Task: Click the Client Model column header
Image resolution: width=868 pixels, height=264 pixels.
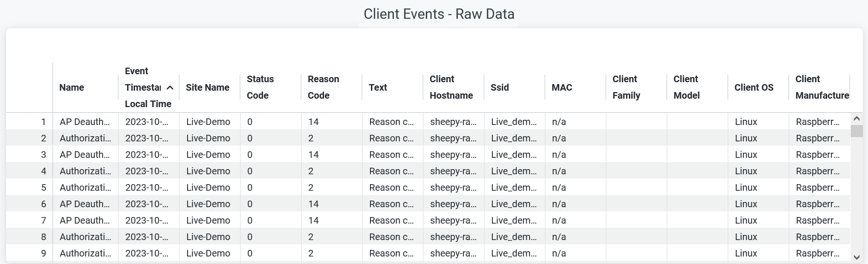Action: coord(686,87)
